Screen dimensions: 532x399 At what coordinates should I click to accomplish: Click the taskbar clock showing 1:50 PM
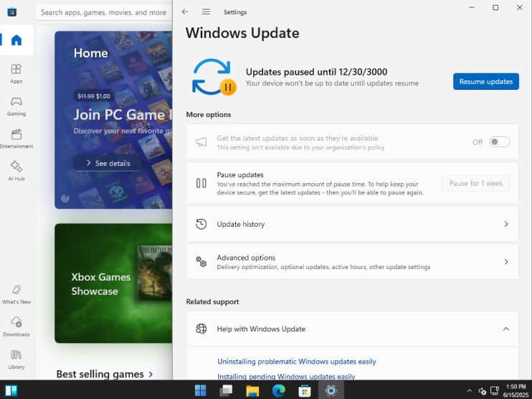click(516, 390)
